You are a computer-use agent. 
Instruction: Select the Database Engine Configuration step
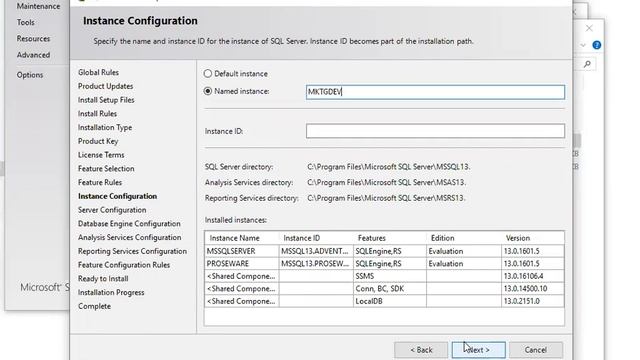[129, 224]
